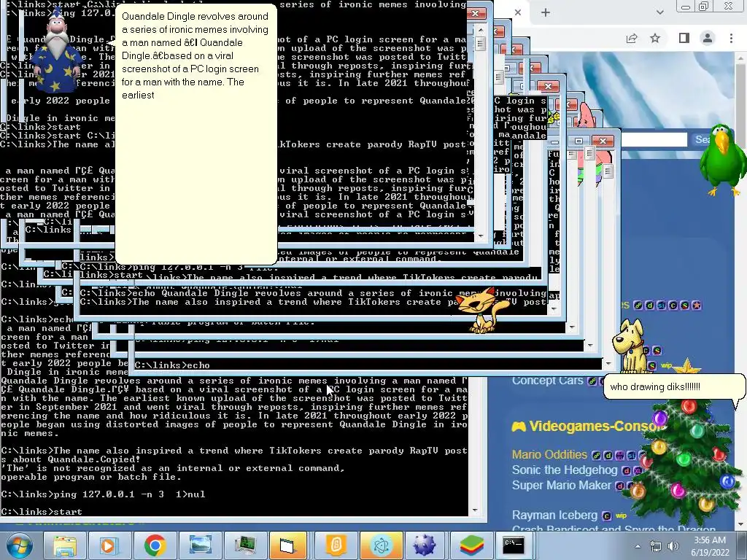The image size is (747, 560).
Task: Close the current Chrome tab
Action: tap(518, 13)
